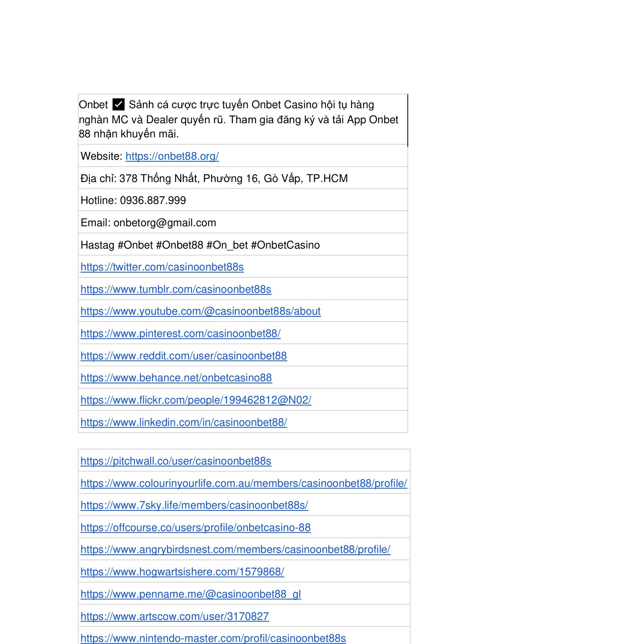
Task: Open the Pinterest casinoonbet88 link
Action: click(x=180, y=334)
